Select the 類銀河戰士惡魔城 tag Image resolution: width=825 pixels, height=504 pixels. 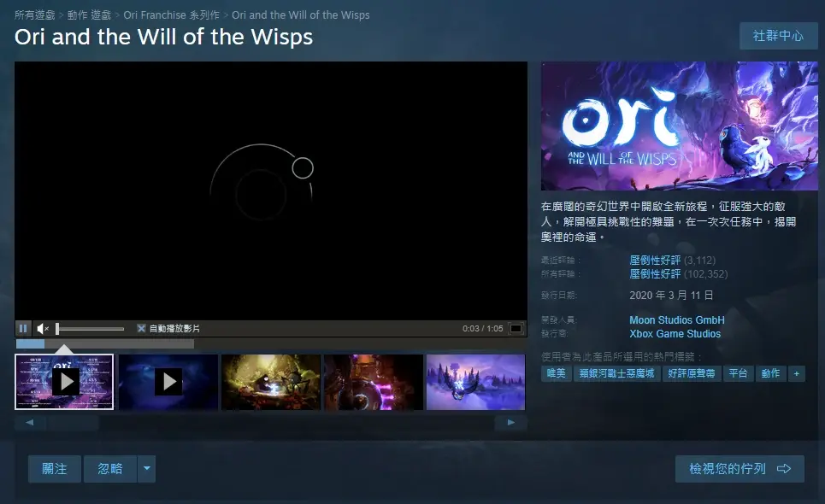pyautogui.click(x=616, y=373)
